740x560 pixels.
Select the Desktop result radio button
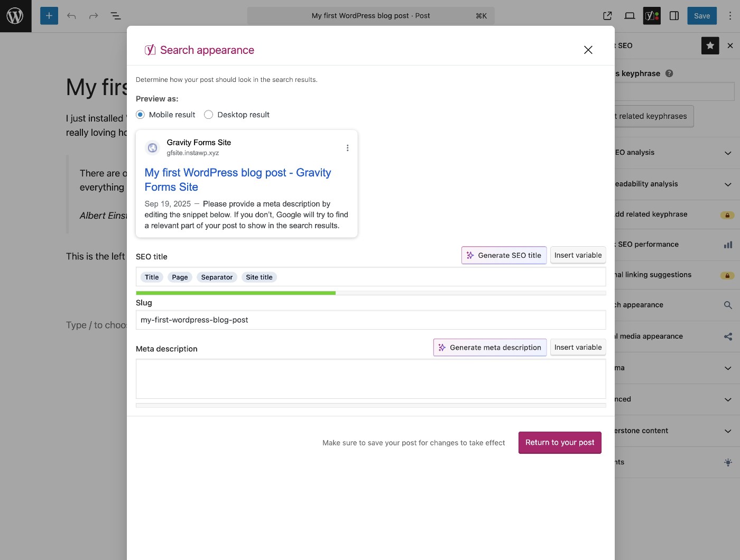(x=208, y=114)
